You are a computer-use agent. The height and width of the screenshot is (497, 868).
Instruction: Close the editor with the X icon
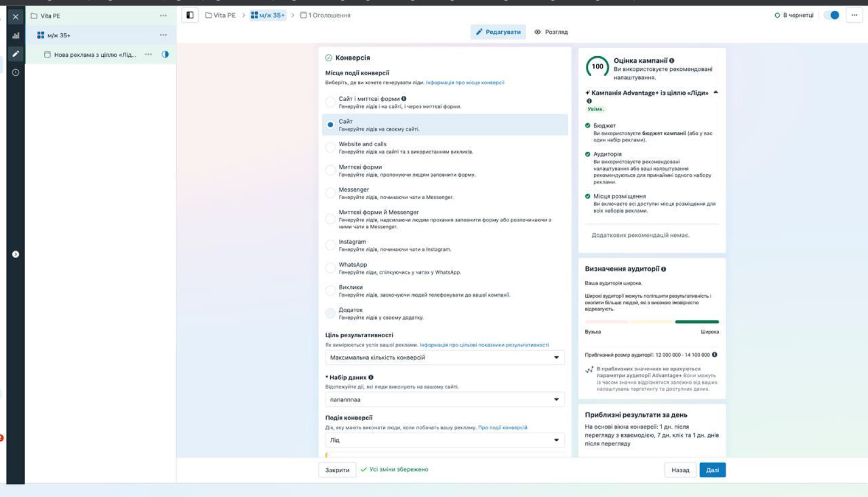pos(15,17)
